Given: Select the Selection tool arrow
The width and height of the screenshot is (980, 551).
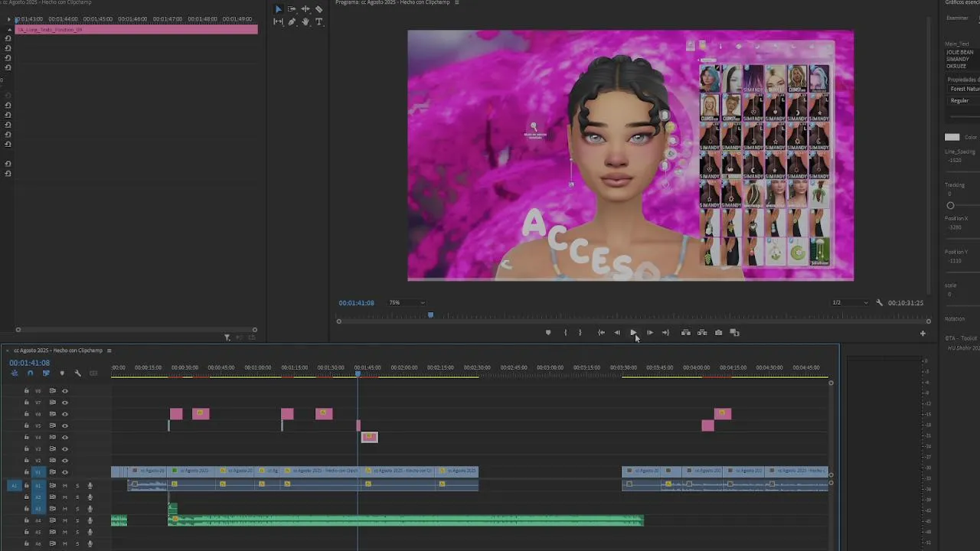Looking at the screenshot, I should click(x=278, y=9).
